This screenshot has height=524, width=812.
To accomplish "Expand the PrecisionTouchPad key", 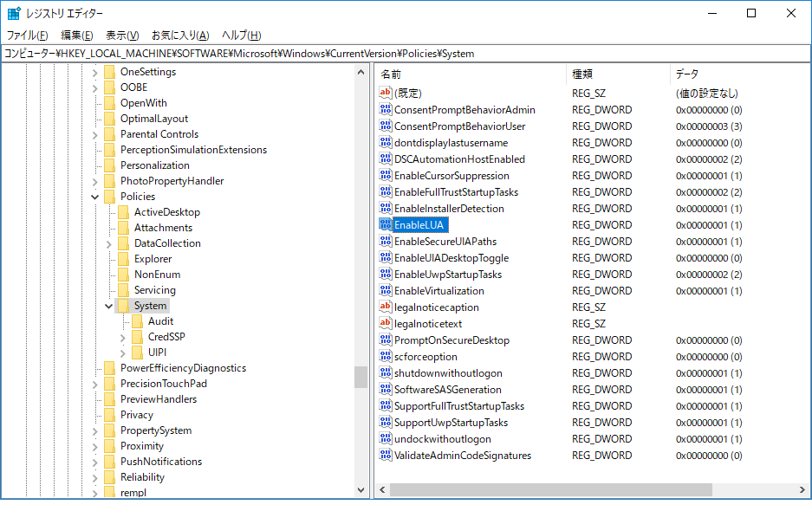I will 94,385.
